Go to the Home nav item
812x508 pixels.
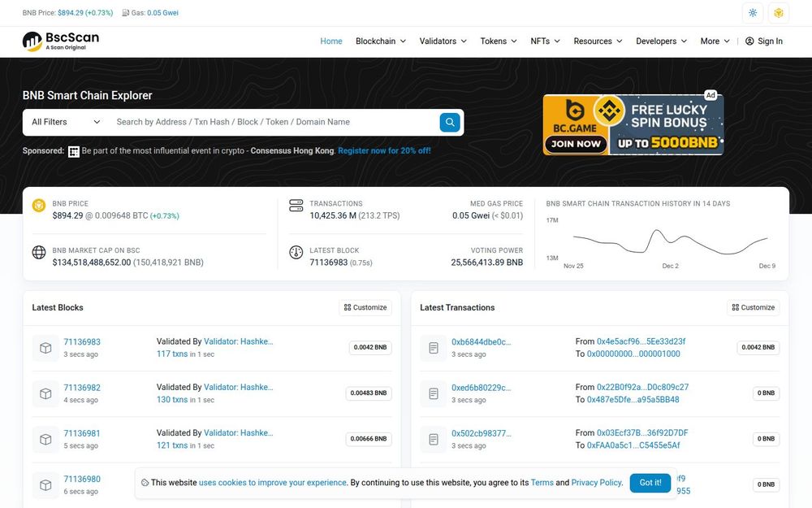pos(331,41)
